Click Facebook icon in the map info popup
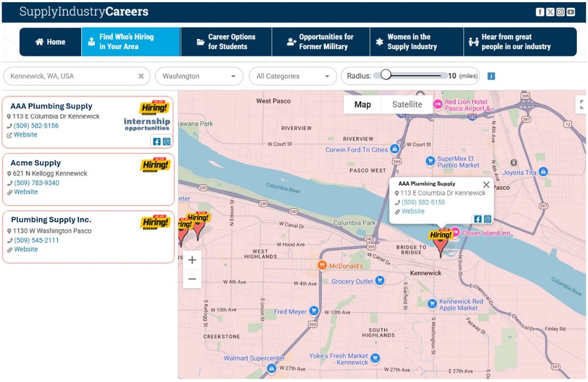Screen dimensions: 588x382 (x=478, y=219)
